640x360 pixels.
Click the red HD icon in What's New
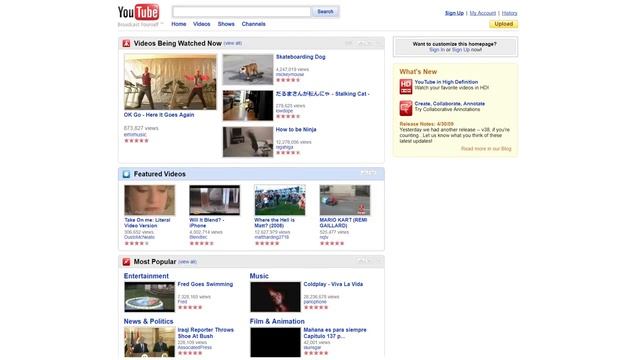point(406,87)
